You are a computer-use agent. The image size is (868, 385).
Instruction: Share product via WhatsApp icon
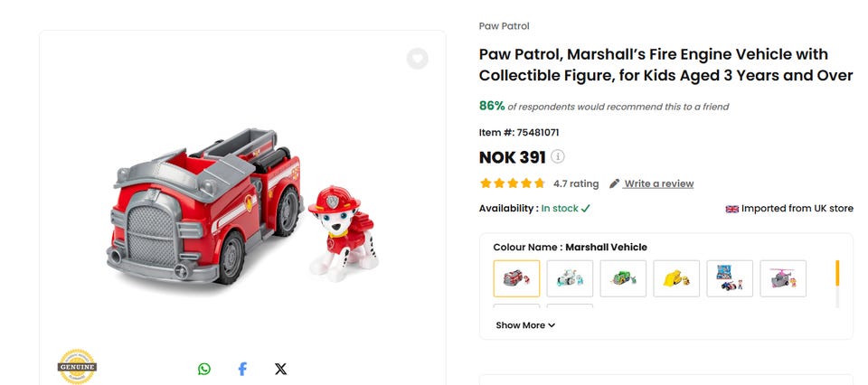204,369
